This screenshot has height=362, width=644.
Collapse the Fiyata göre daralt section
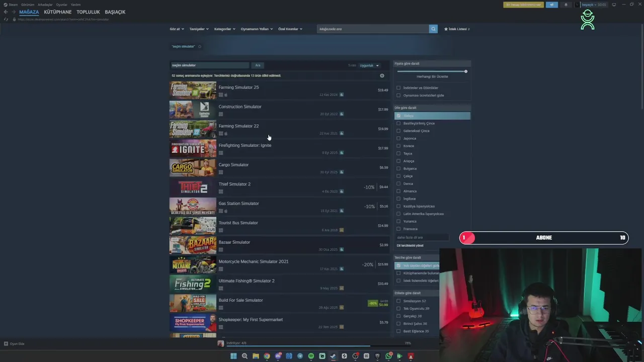tap(432, 63)
